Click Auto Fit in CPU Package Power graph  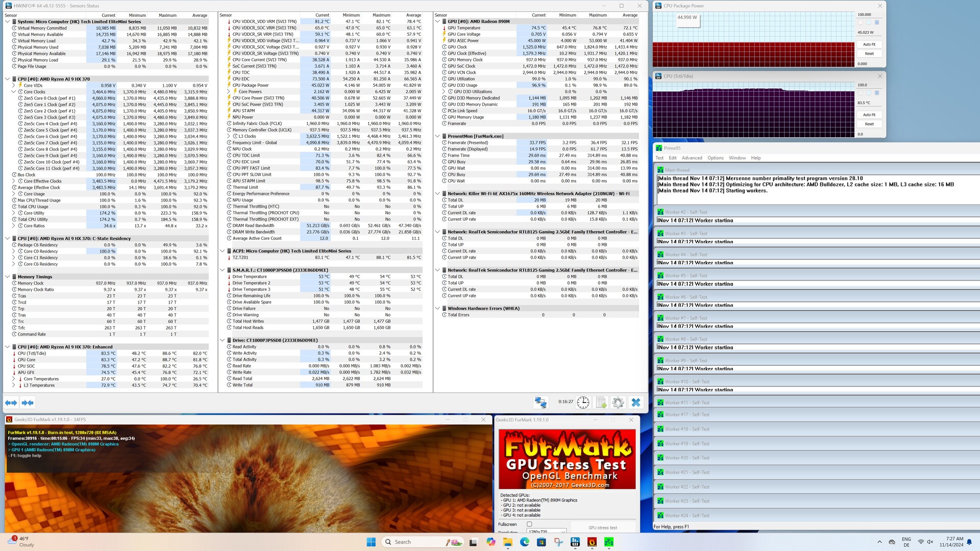(869, 44)
